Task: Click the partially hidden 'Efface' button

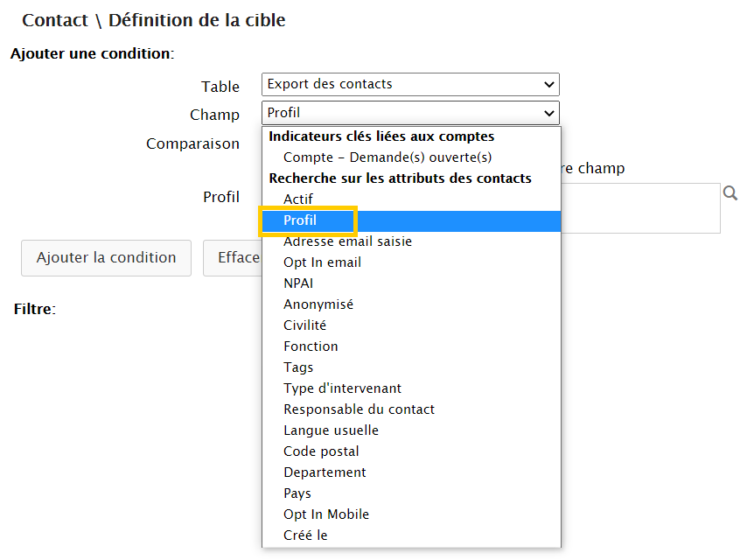Action: [233, 258]
